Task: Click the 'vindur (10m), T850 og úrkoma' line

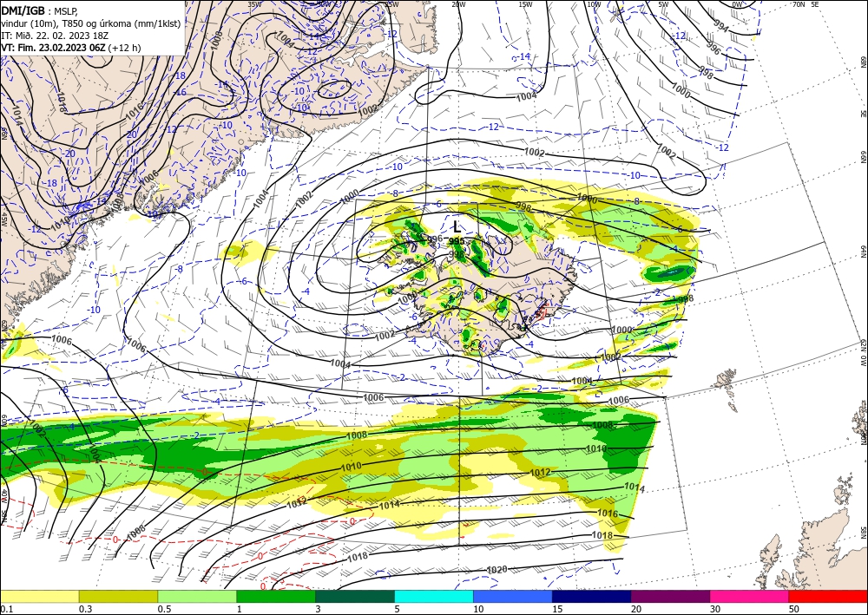Action: coord(91,23)
